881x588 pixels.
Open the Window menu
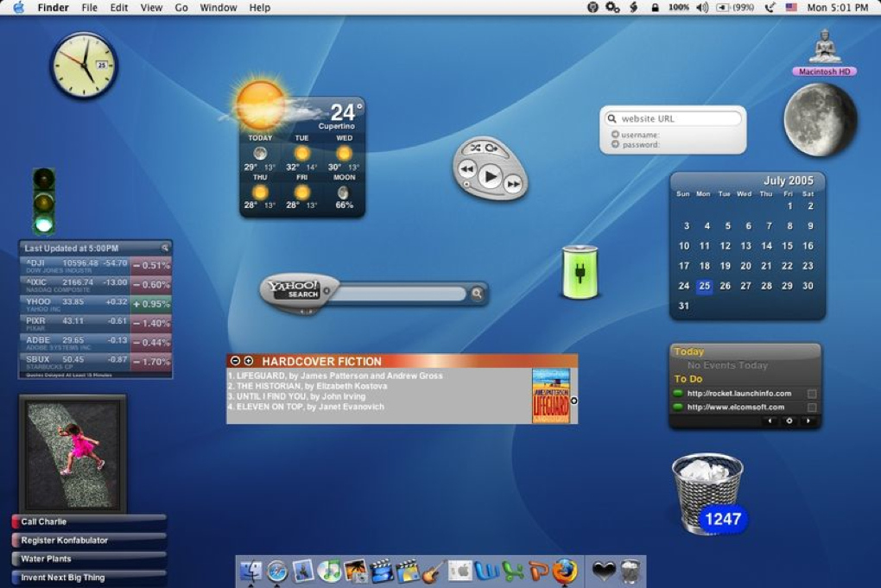[219, 8]
